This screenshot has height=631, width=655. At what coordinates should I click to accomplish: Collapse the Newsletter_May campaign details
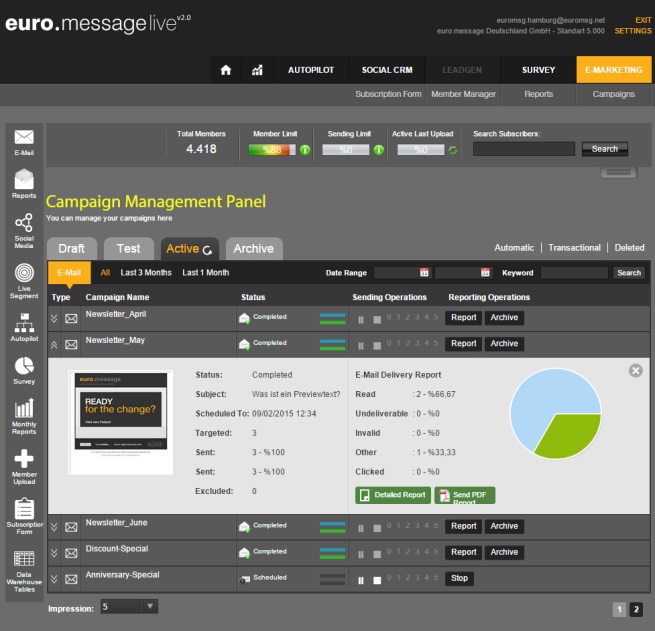tap(55, 344)
